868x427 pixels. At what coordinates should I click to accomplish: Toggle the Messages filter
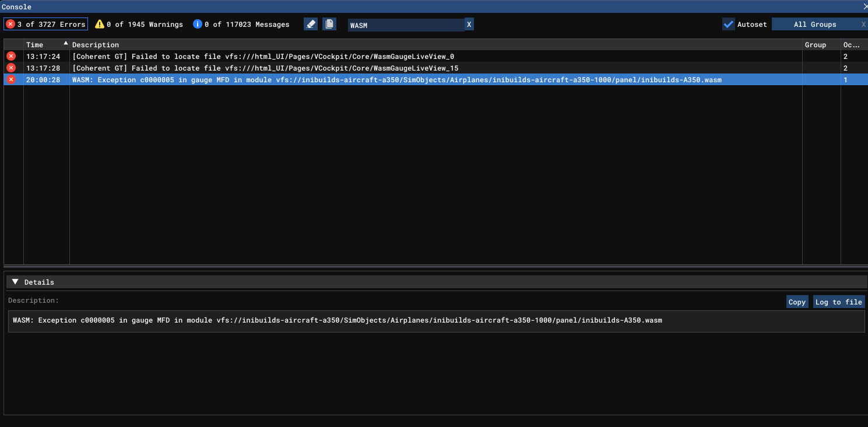pyautogui.click(x=241, y=24)
